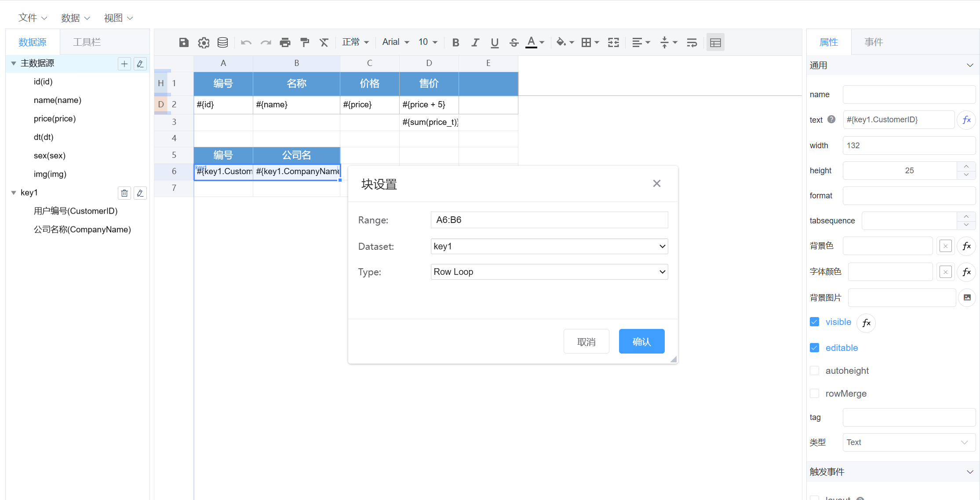The height and width of the screenshot is (500, 980).
Task: Click the merge cells icon
Action: click(x=613, y=42)
